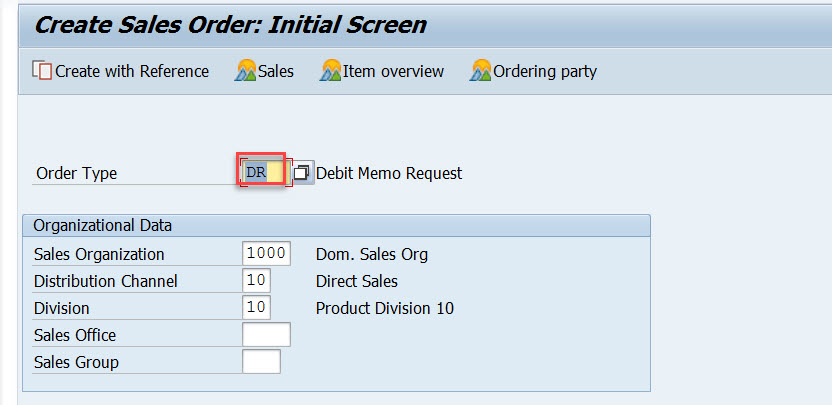
Task: Click the empty Sales Office field
Action: point(266,335)
